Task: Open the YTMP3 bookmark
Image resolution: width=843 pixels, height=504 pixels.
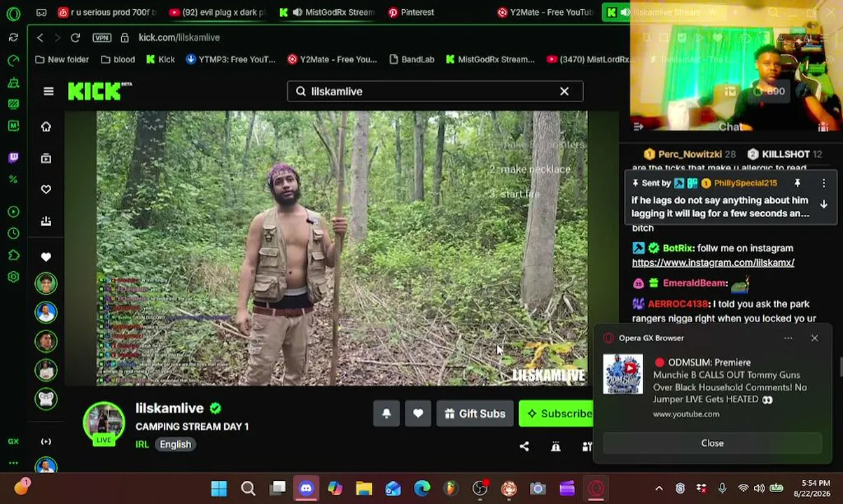Action: (230, 59)
